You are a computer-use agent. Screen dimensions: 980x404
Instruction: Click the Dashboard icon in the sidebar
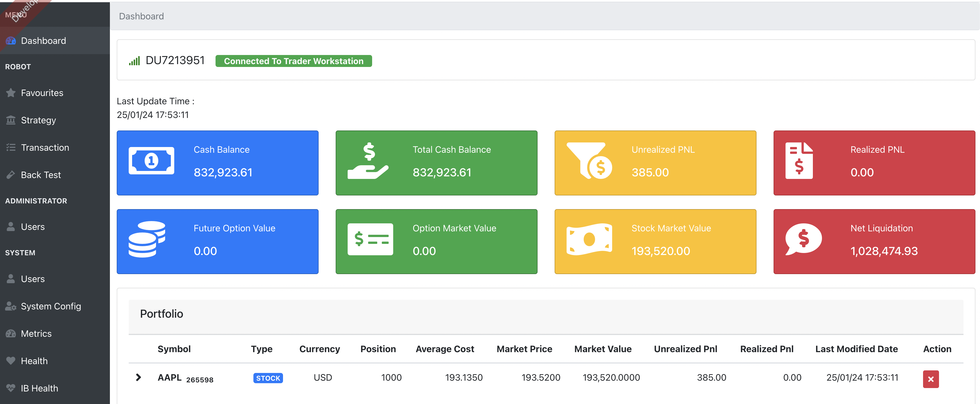click(x=11, y=40)
